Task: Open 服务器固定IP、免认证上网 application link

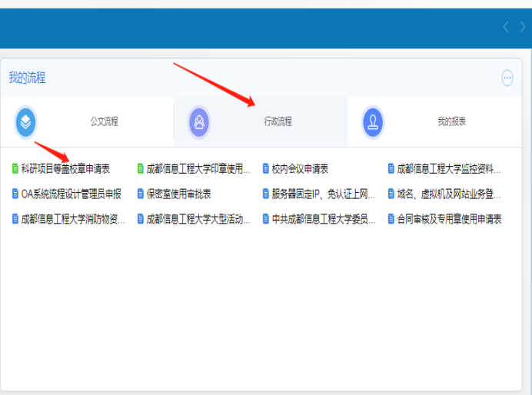Action: point(323,194)
